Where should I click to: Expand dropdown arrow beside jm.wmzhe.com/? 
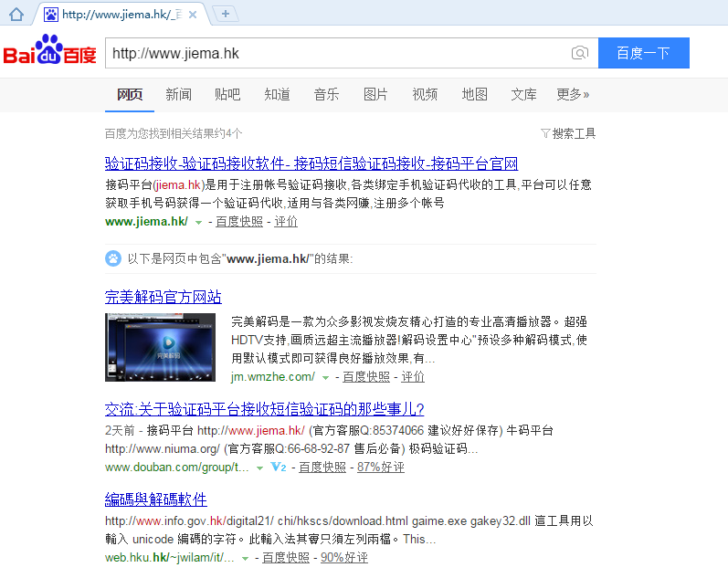(326, 377)
